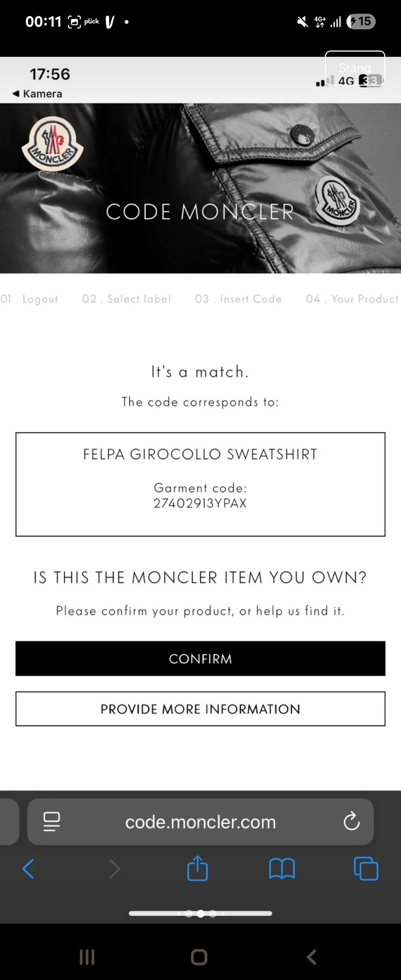Click the CONFIRM button
The image size is (401, 980).
coord(200,658)
